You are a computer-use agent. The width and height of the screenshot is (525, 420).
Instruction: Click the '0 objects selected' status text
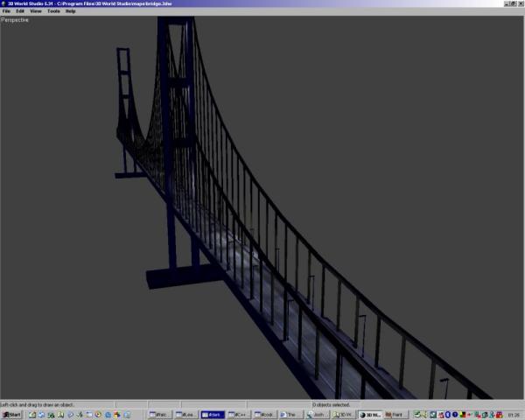(331, 405)
